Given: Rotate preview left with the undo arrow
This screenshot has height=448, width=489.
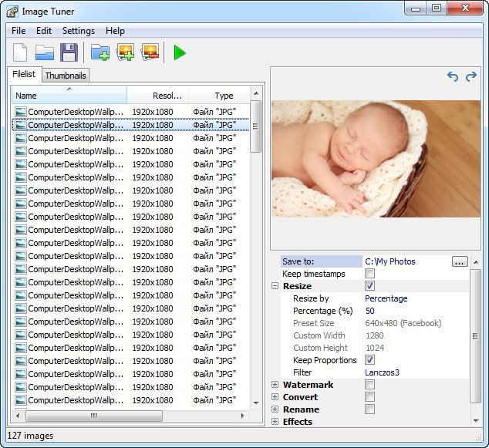Looking at the screenshot, I should click(453, 76).
